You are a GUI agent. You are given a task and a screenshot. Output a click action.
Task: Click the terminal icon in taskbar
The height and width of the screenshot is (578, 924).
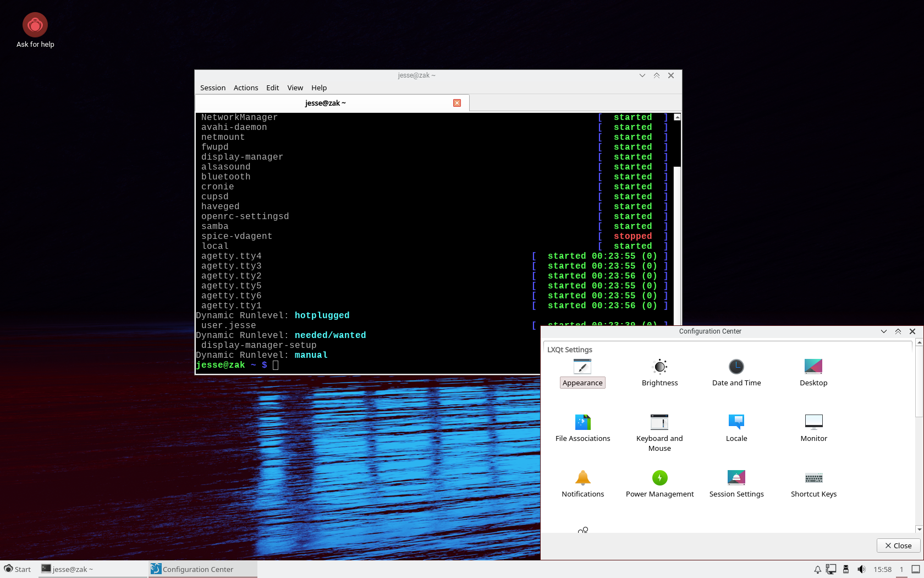(46, 569)
